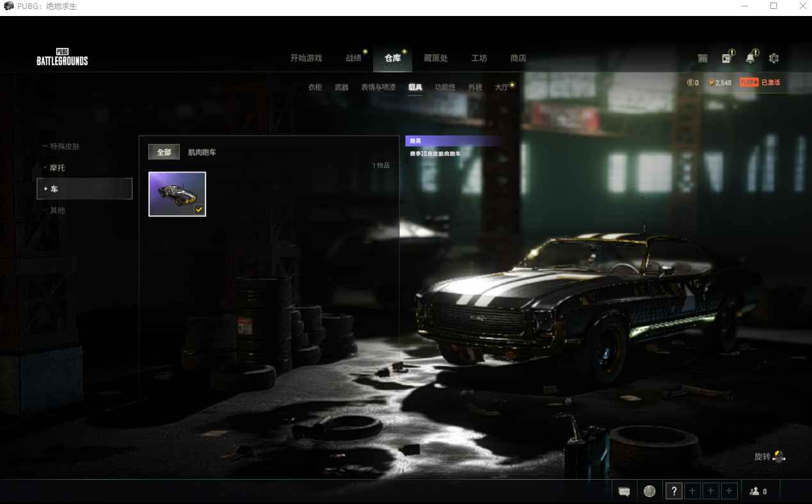Screen dimensions: 812x504
Task: Click the 全部 (All) filter button
Action: click(164, 152)
